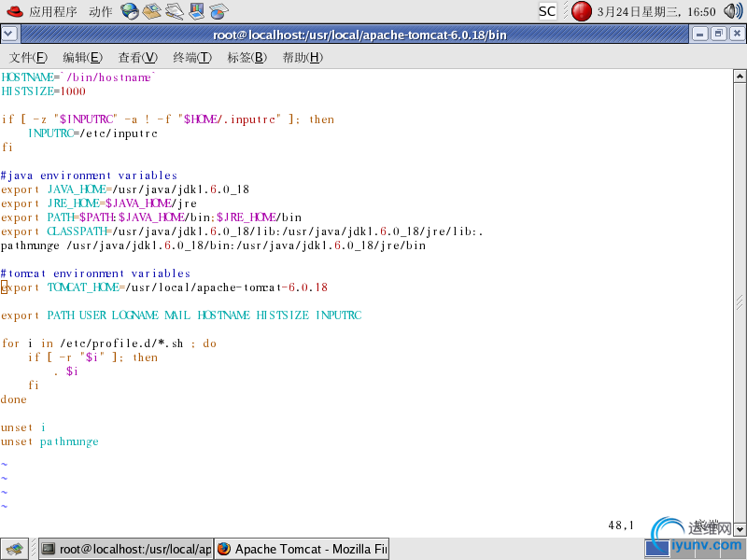The image size is (747, 560).
Task: Launch the presentation panel icon
Action: [196, 11]
